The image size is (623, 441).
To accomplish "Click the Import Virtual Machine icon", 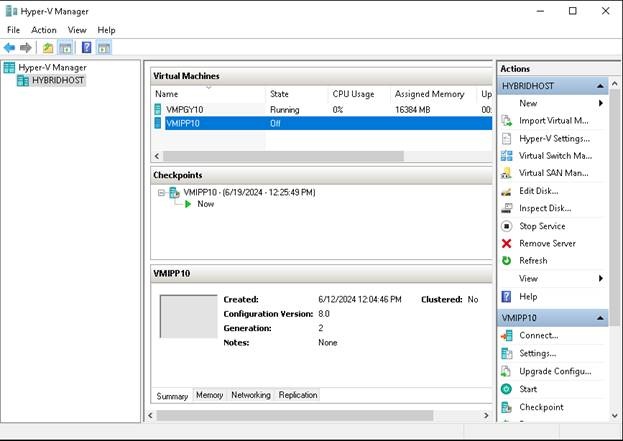I will (x=507, y=121).
